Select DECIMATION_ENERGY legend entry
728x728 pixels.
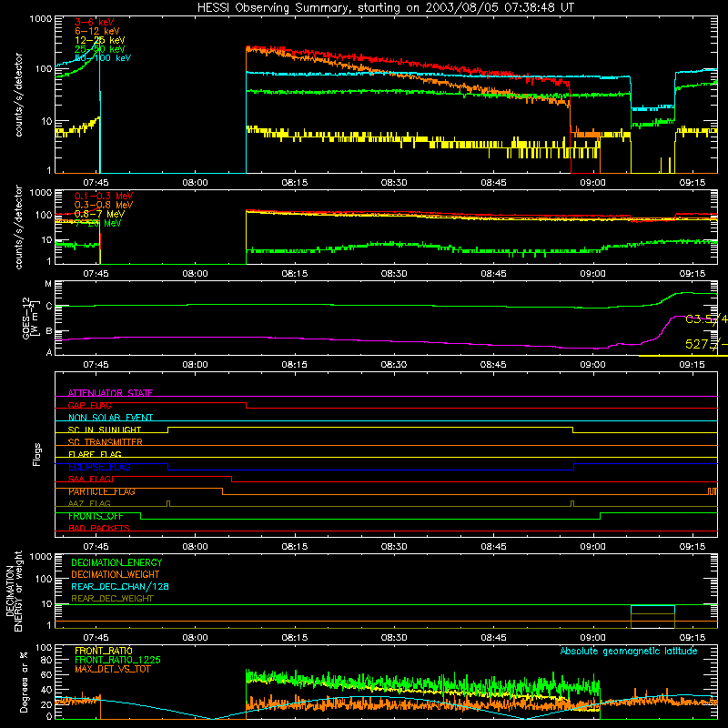point(116,562)
